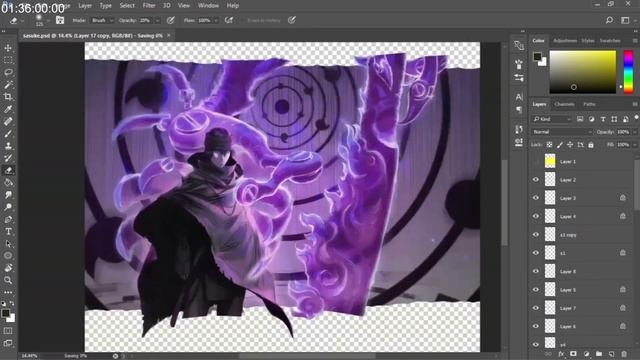Open the brush settings panel toggle
The height and width of the screenshot is (360, 640).
pyautogui.click(x=60, y=20)
